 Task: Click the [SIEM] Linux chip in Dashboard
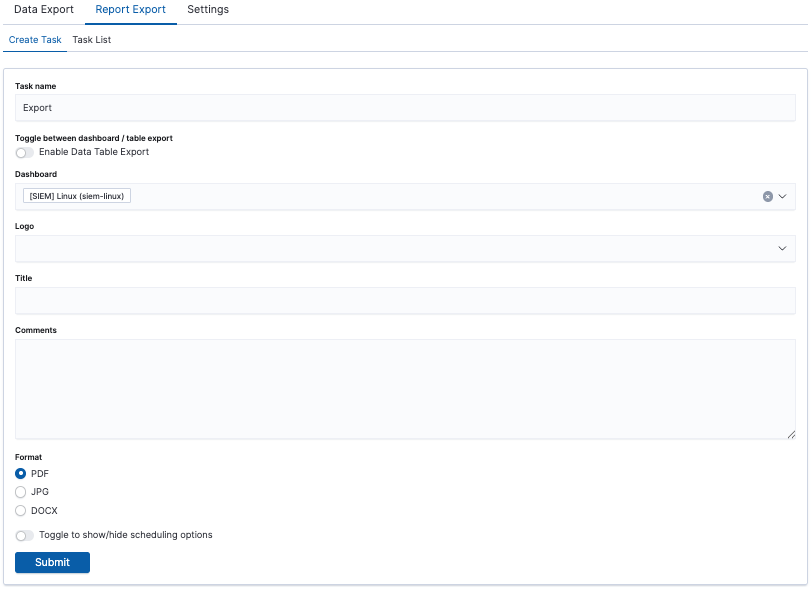click(x=77, y=197)
